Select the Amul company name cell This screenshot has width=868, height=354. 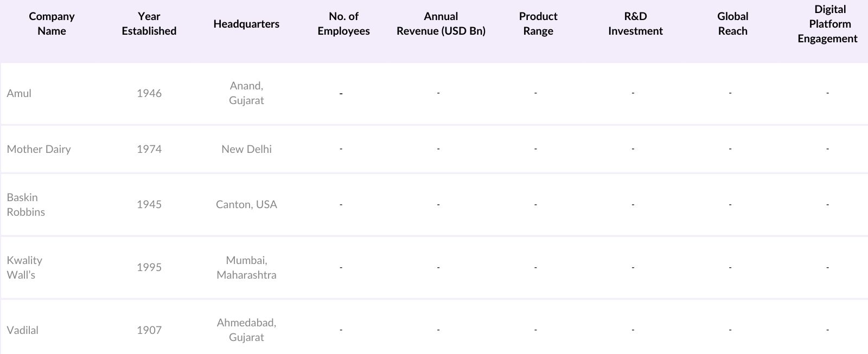19,93
